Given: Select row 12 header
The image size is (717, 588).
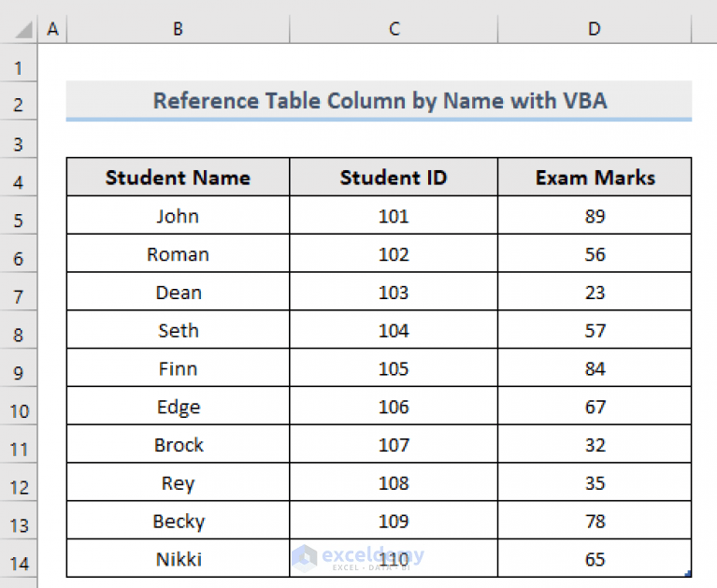Looking at the screenshot, I should click(x=19, y=482).
